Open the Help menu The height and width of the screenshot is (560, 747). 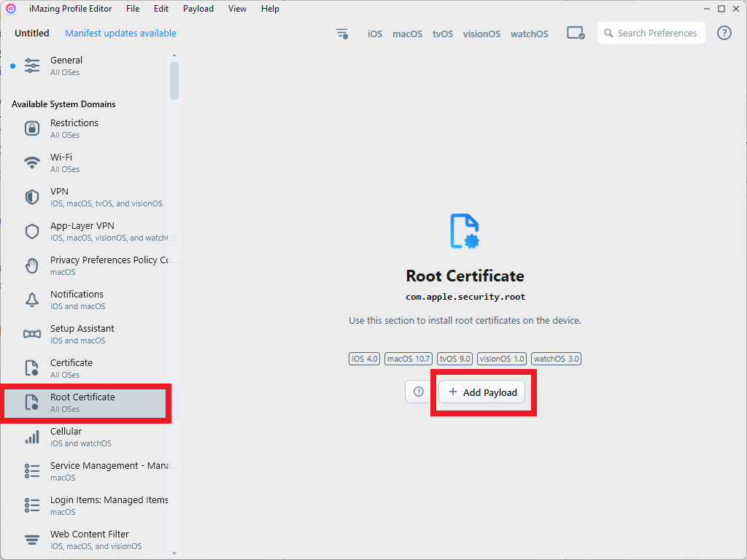(x=270, y=9)
